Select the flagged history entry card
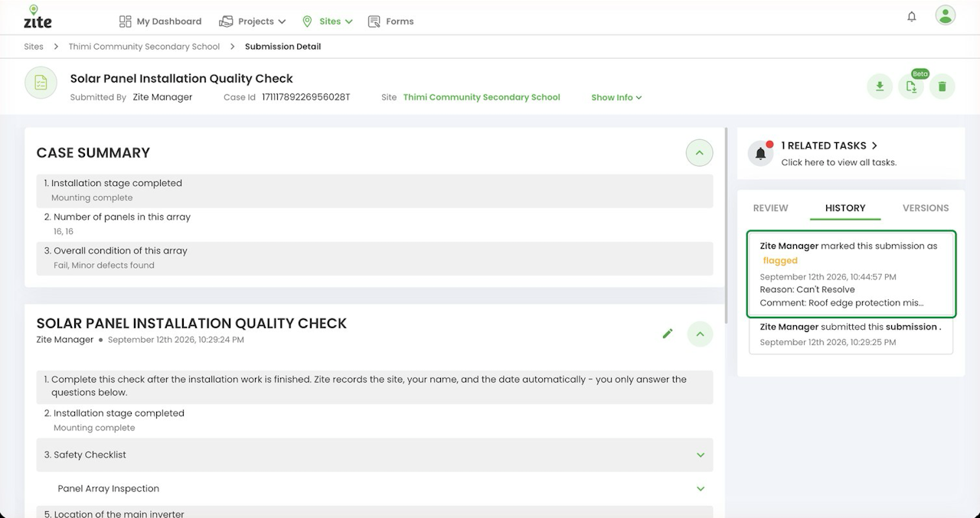 click(x=851, y=274)
